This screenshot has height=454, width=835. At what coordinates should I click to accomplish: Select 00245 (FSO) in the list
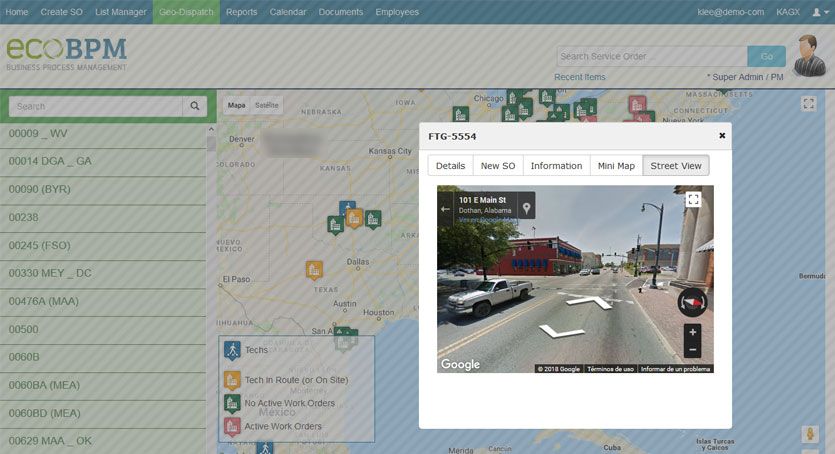coord(103,245)
